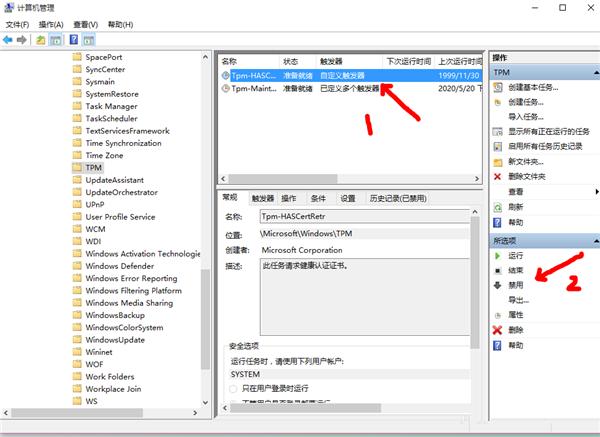The height and width of the screenshot is (437, 600).
Task: Select the 只在用户登录时运行 radio button
Action: click(x=233, y=389)
